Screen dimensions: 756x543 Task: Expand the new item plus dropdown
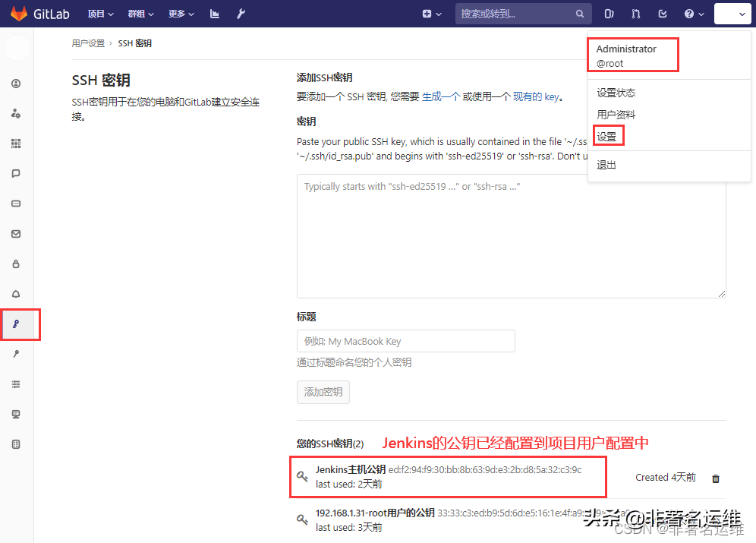[432, 14]
